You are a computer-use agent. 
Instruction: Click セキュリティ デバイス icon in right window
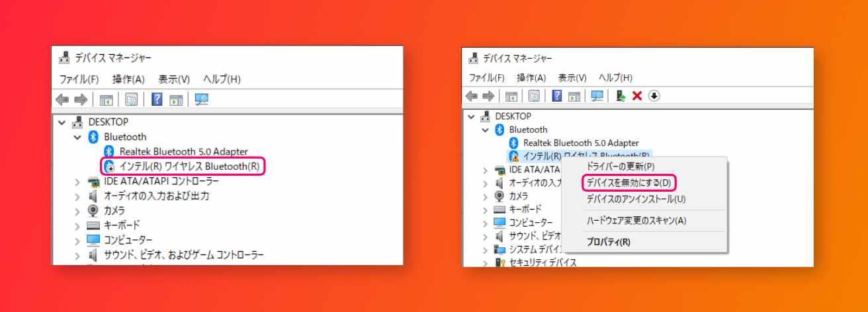click(x=500, y=262)
